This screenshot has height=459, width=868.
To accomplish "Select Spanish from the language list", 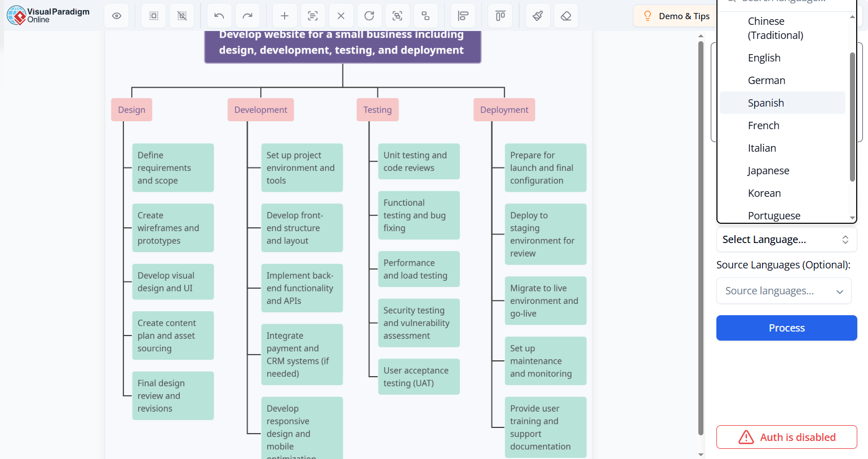I will click(766, 103).
